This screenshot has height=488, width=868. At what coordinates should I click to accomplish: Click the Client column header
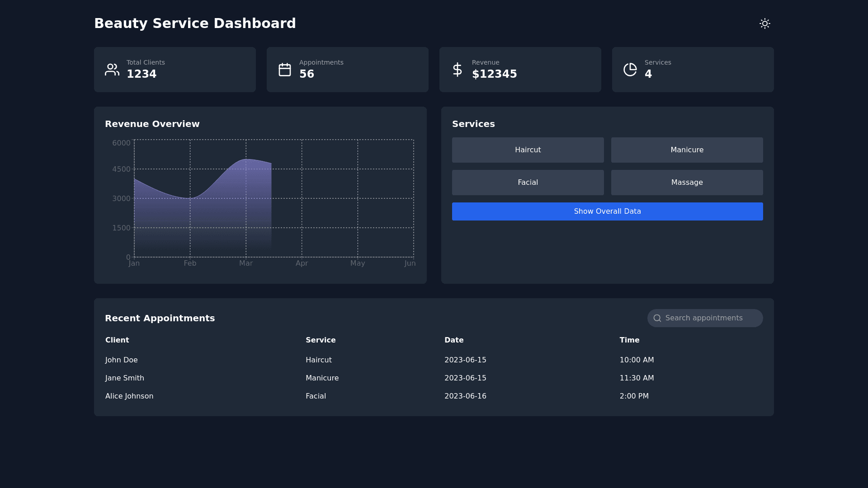coord(117,340)
